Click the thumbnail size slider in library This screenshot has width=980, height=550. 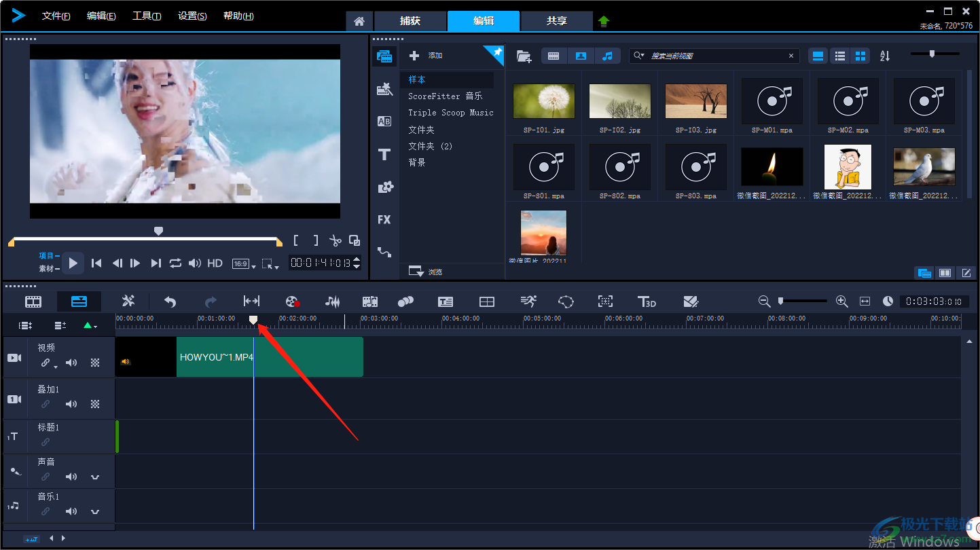pyautogui.click(x=934, y=54)
